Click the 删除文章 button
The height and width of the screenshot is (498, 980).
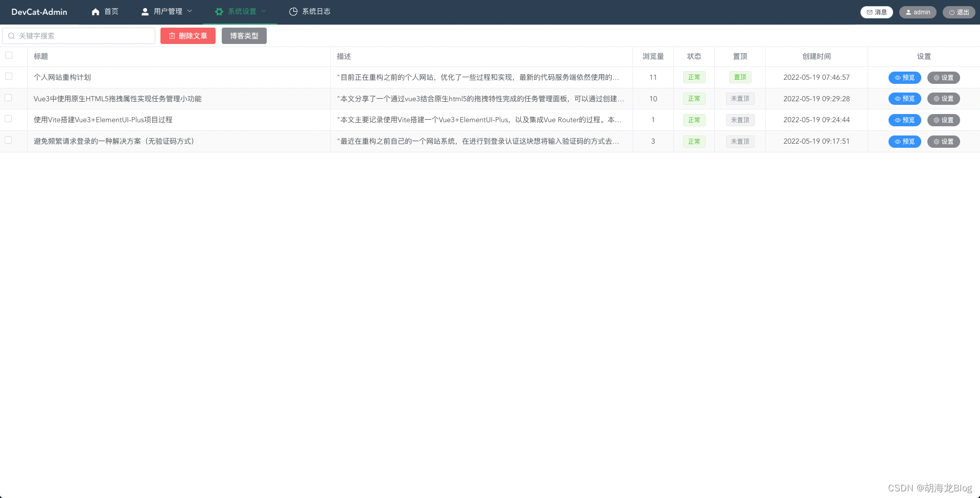tap(188, 36)
